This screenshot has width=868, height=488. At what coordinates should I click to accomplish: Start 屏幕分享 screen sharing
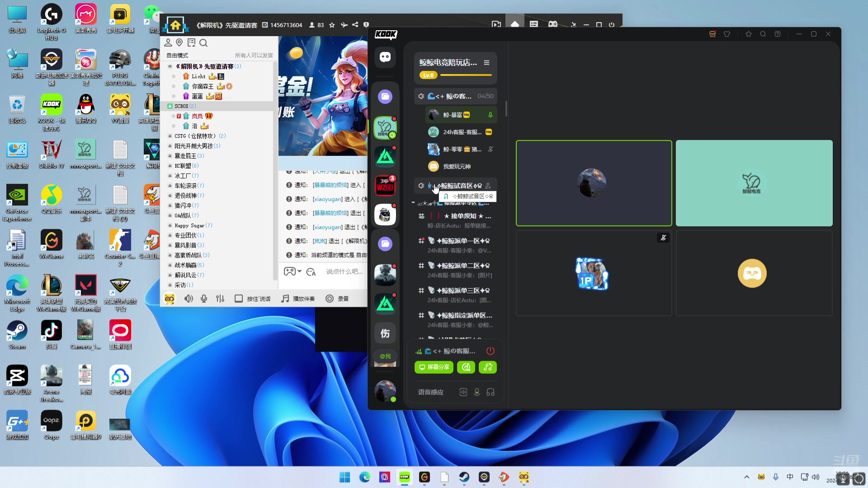coord(434,367)
